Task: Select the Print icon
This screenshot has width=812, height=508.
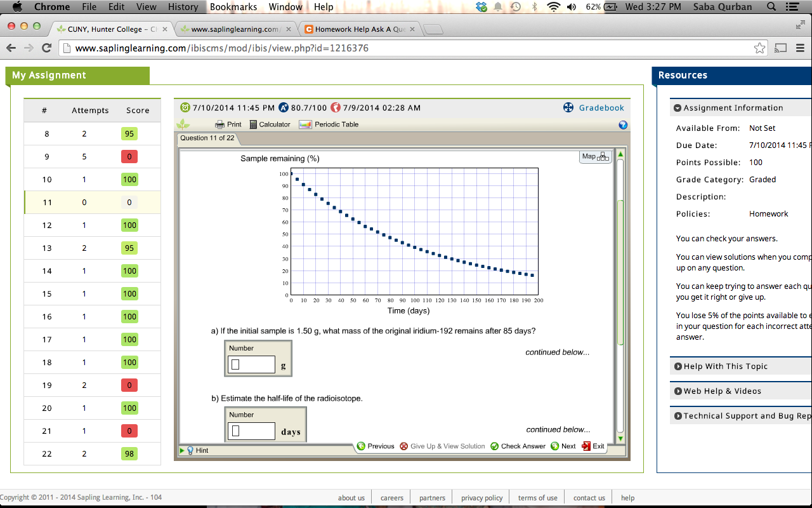Action: pos(219,124)
